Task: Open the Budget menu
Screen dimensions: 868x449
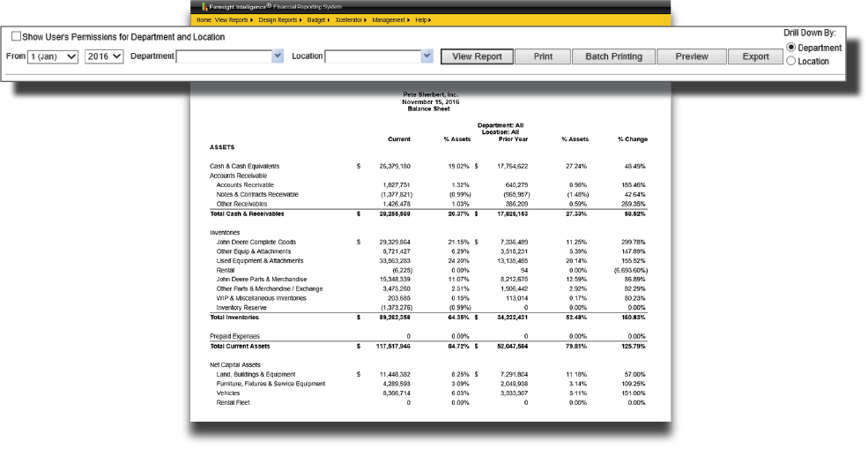Action: click(318, 20)
